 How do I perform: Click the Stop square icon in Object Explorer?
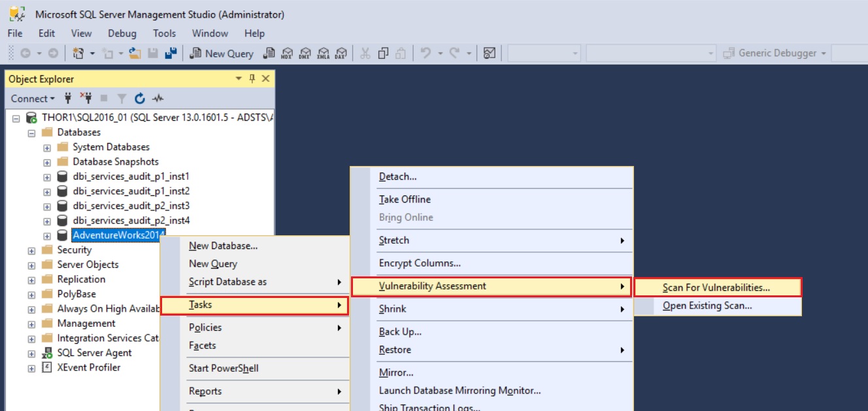click(x=104, y=99)
